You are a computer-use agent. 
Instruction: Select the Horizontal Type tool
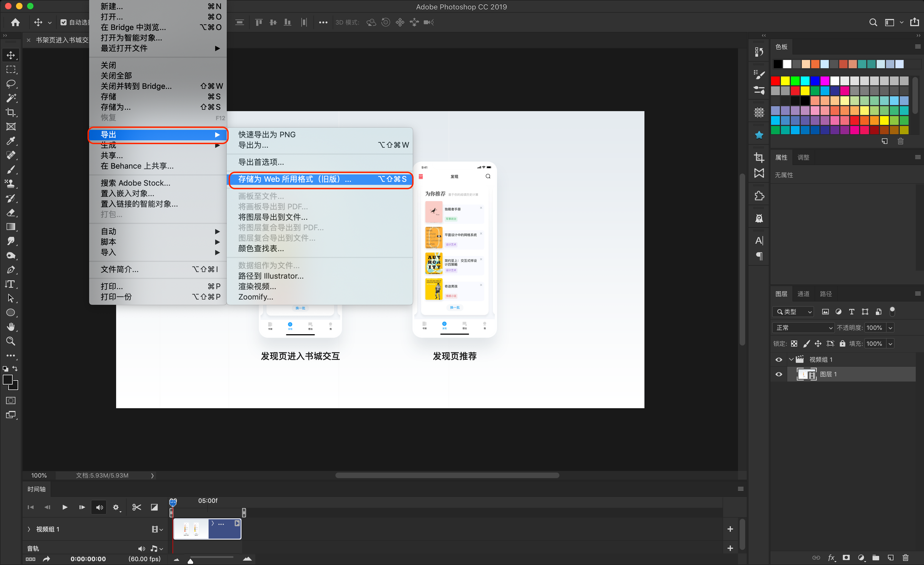[x=10, y=284]
